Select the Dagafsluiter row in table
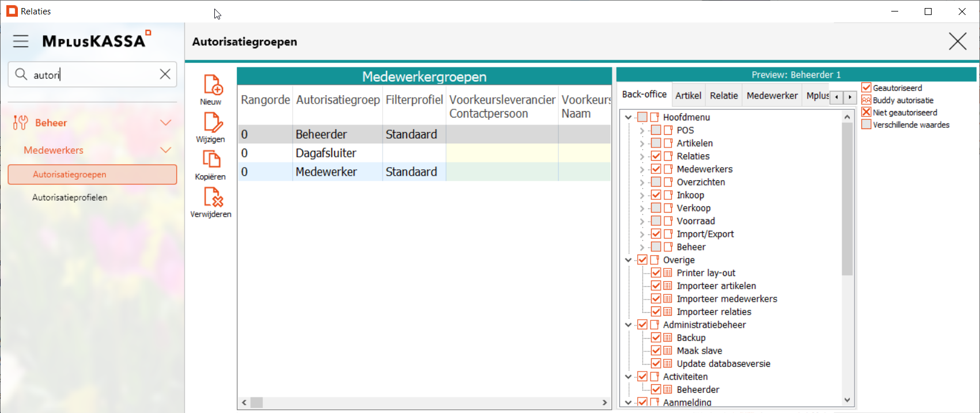Image resolution: width=980 pixels, height=413 pixels. pos(326,153)
